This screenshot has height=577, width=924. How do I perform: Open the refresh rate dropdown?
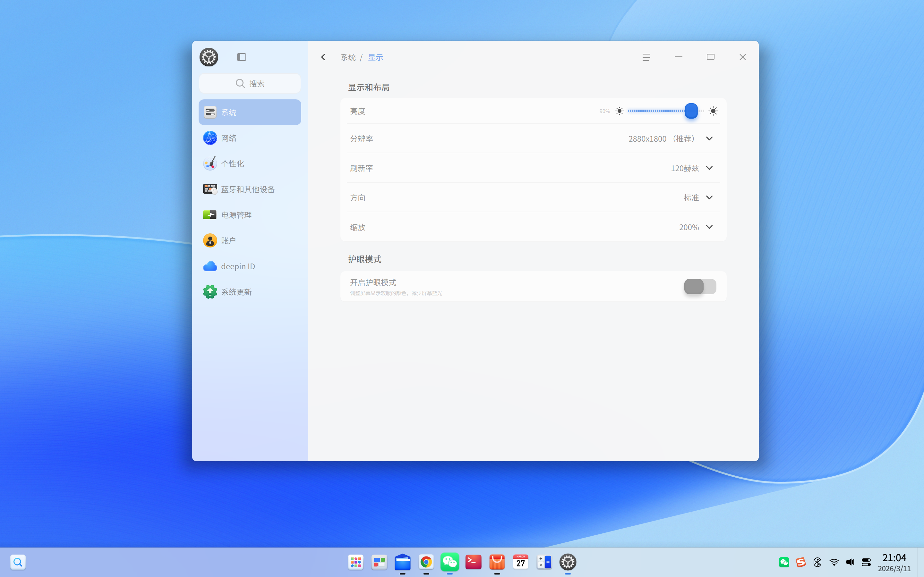709,168
